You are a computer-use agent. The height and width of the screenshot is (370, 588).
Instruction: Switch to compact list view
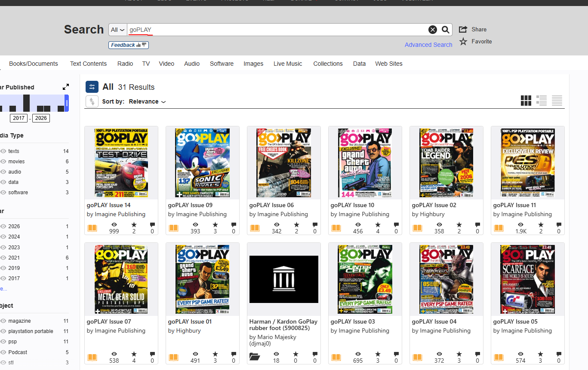[557, 101]
